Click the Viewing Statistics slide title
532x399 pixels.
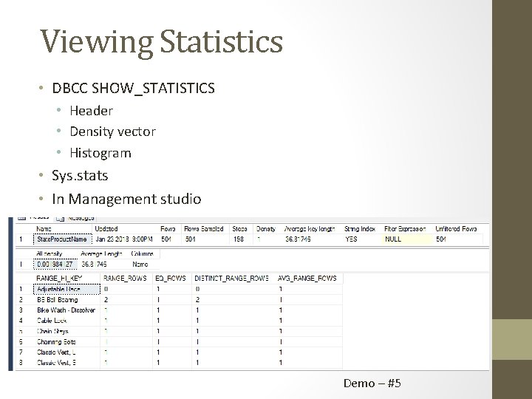[x=162, y=42]
